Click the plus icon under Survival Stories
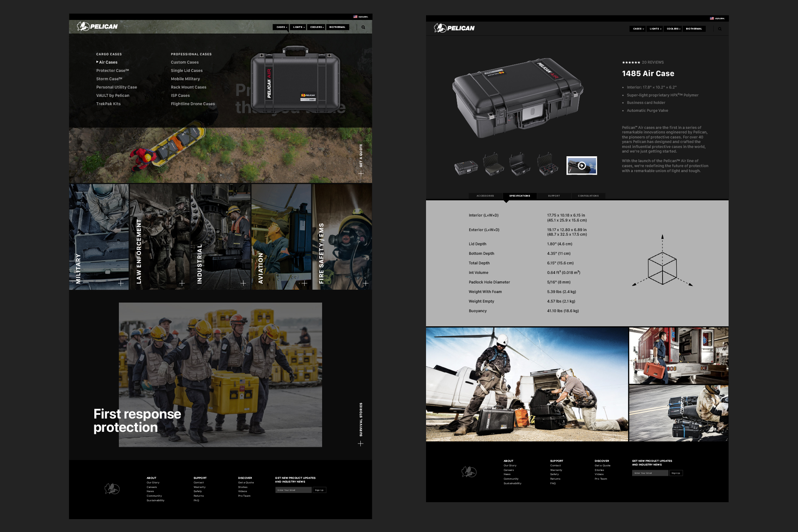 360,443
